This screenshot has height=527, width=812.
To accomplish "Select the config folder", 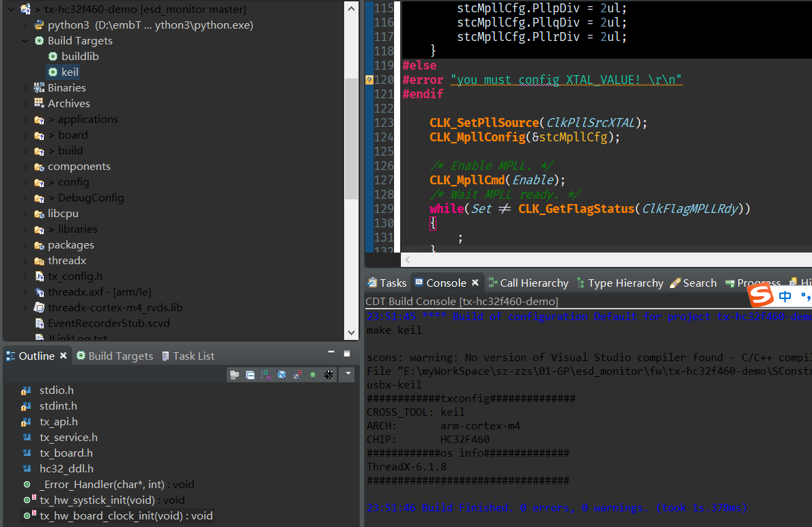I will point(74,182).
